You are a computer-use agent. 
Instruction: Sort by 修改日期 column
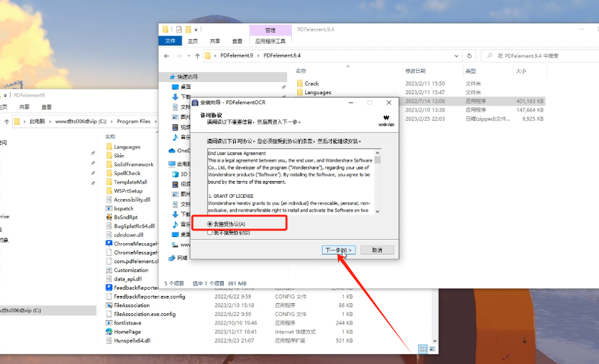tap(415, 71)
